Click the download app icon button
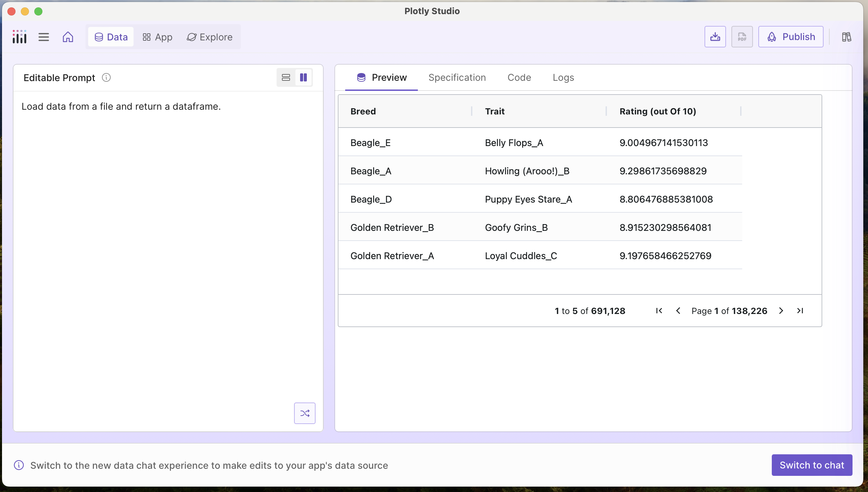Image resolution: width=868 pixels, height=492 pixels. (x=715, y=36)
